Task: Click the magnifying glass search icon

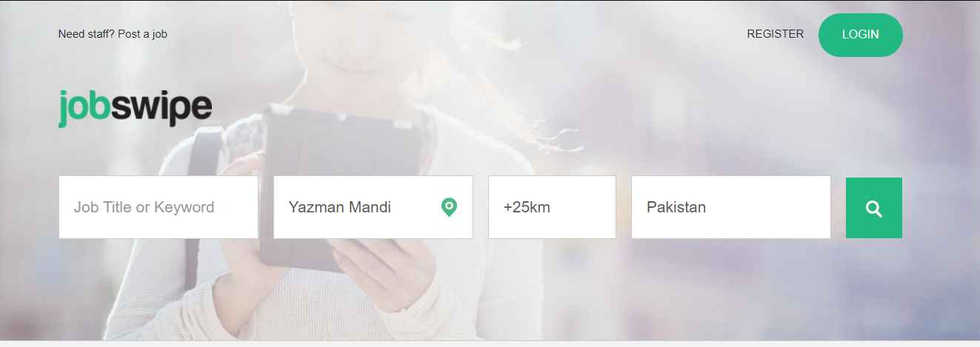Action: coord(874,209)
